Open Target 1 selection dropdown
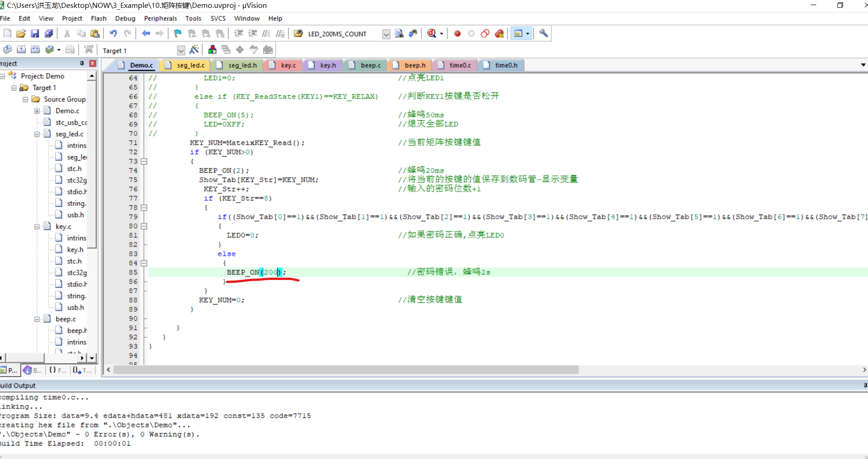Screen dimensions: 868x459 coord(181,50)
